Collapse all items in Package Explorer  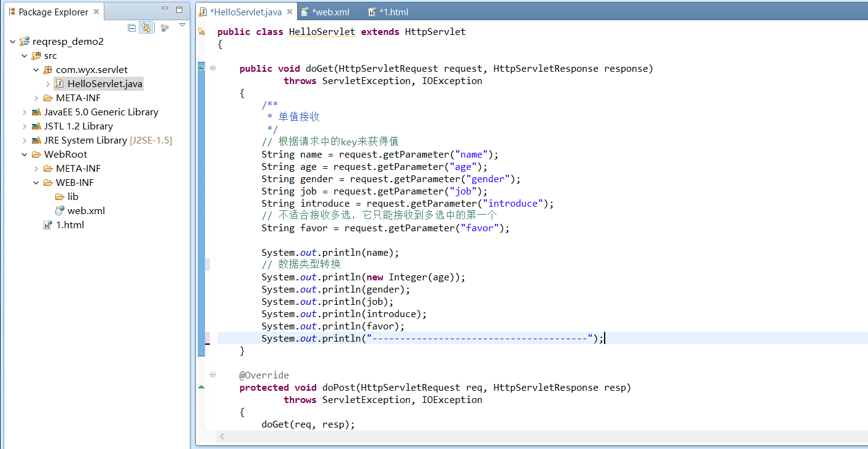tap(131, 28)
